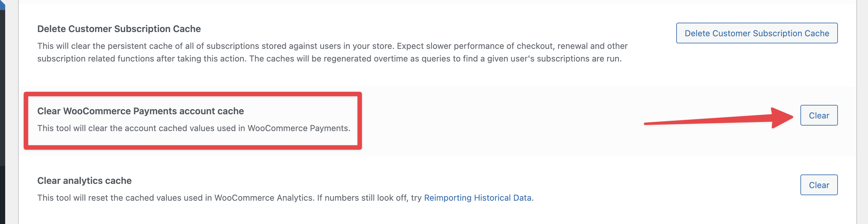Click the red highlight box's top border
The height and width of the screenshot is (224, 868).
pos(193,94)
